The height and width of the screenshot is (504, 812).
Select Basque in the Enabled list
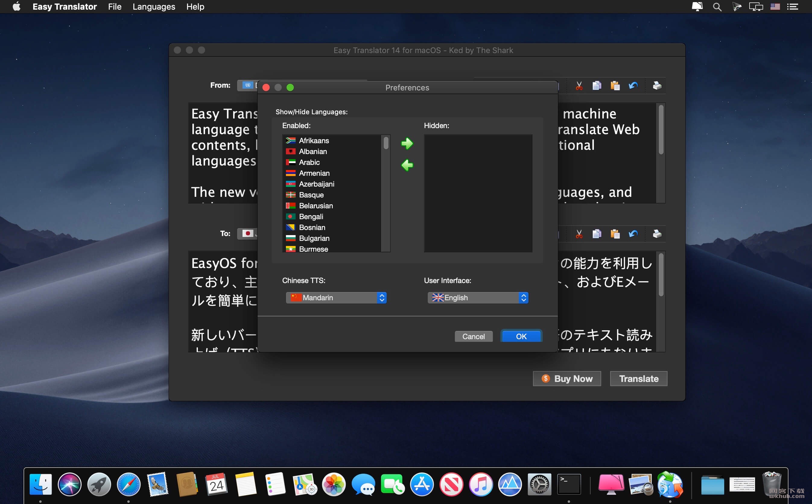[x=332, y=195]
